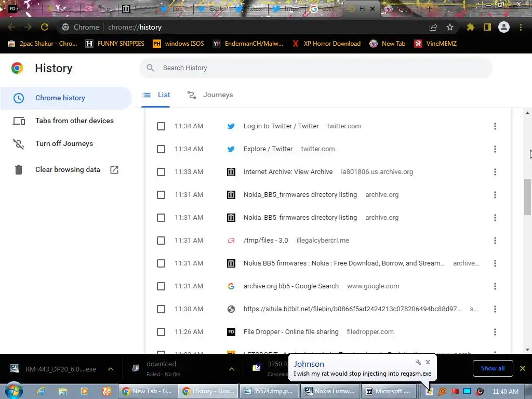Viewport: 532px width, 399px height.
Task: Open the VineMEMZ bookmark
Action: (436, 44)
